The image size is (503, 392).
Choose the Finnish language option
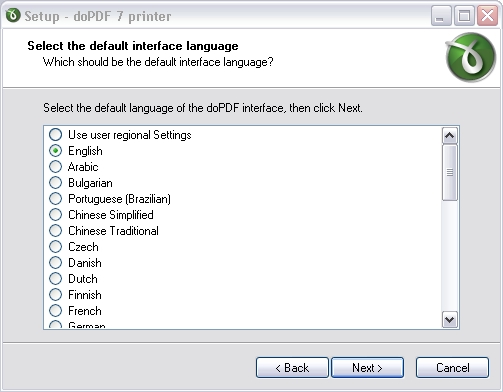[56, 295]
